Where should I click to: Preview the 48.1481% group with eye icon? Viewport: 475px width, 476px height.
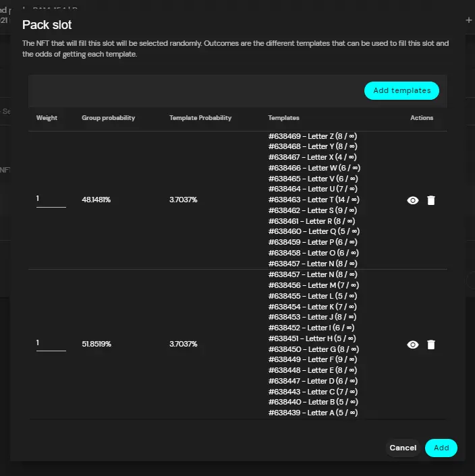[413, 200]
